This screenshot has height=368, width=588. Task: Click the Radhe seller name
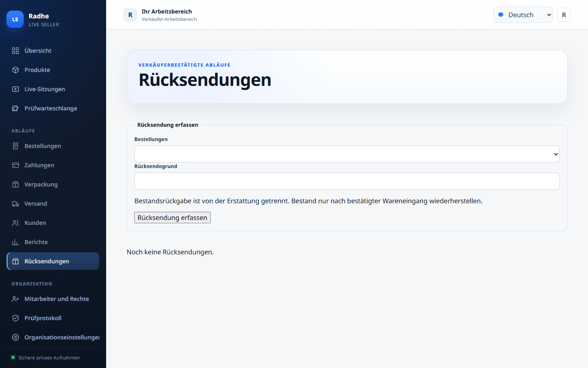(39, 16)
